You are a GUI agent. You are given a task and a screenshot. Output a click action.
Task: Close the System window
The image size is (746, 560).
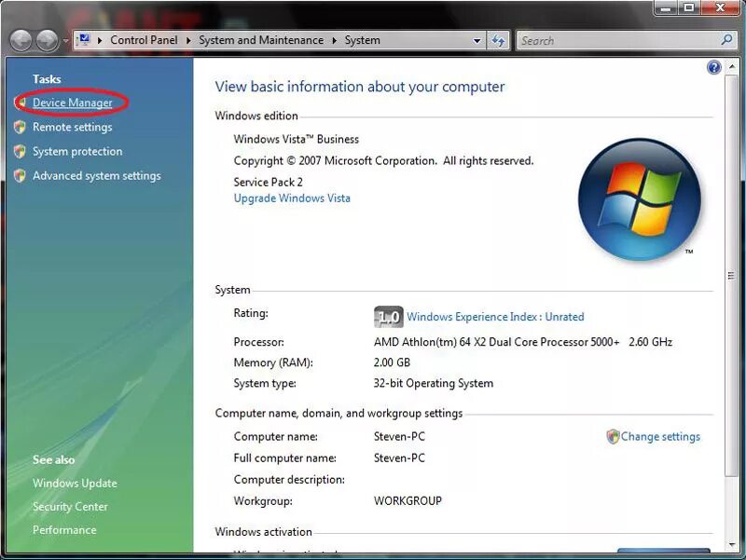click(720, 8)
